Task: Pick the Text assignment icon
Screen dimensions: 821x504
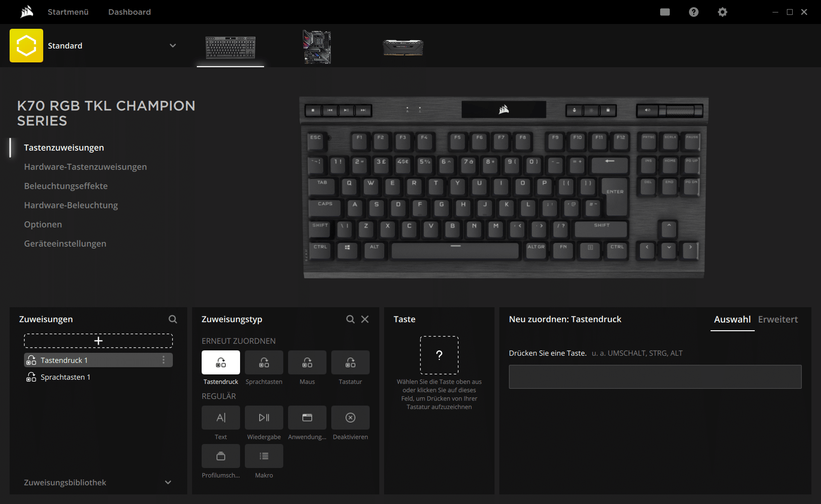Action: coord(221,418)
